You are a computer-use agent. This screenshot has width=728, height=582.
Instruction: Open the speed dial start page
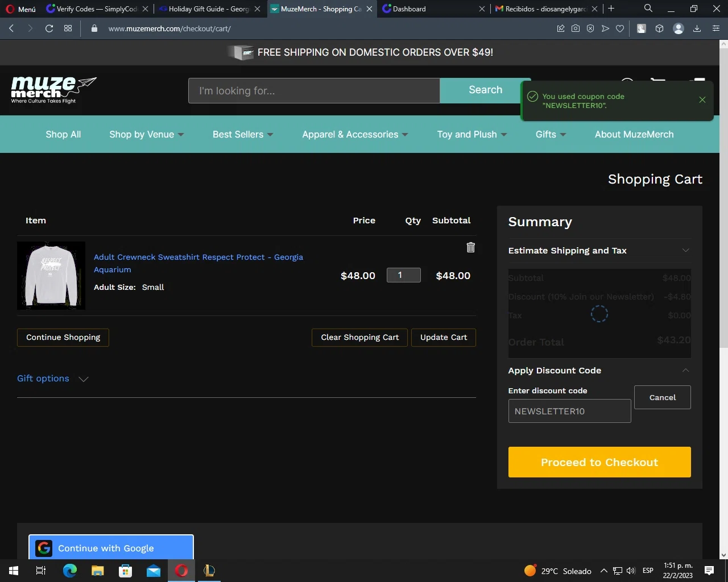click(68, 28)
